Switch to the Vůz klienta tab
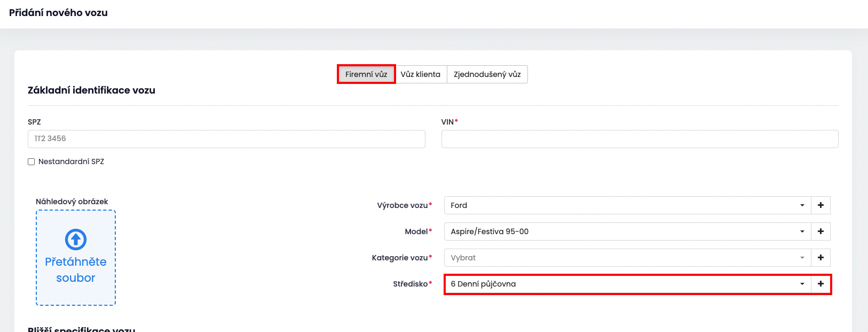This screenshot has width=868, height=332. 421,74
